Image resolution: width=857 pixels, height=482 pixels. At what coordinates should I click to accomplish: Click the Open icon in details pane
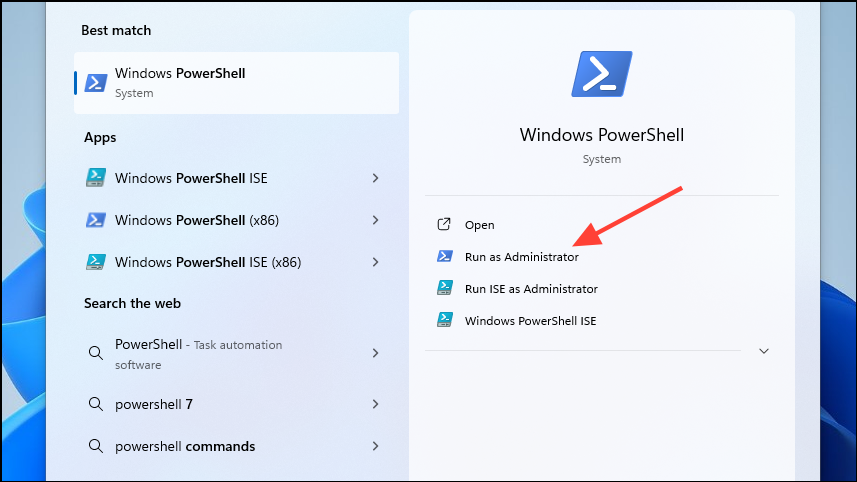point(444,224)
